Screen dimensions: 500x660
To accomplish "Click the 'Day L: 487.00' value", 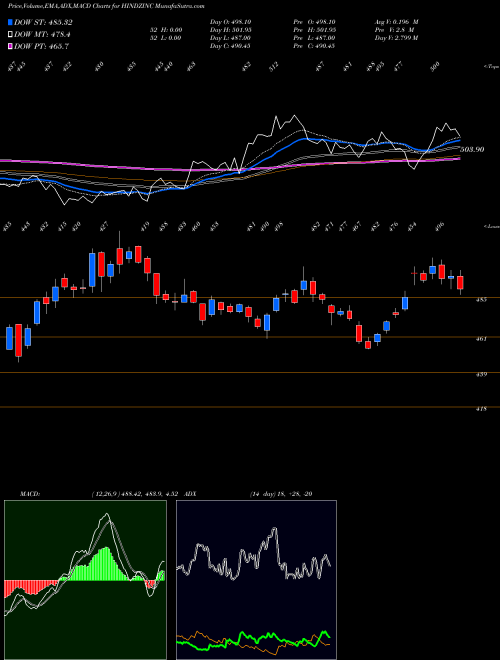I will click(231, 38).
